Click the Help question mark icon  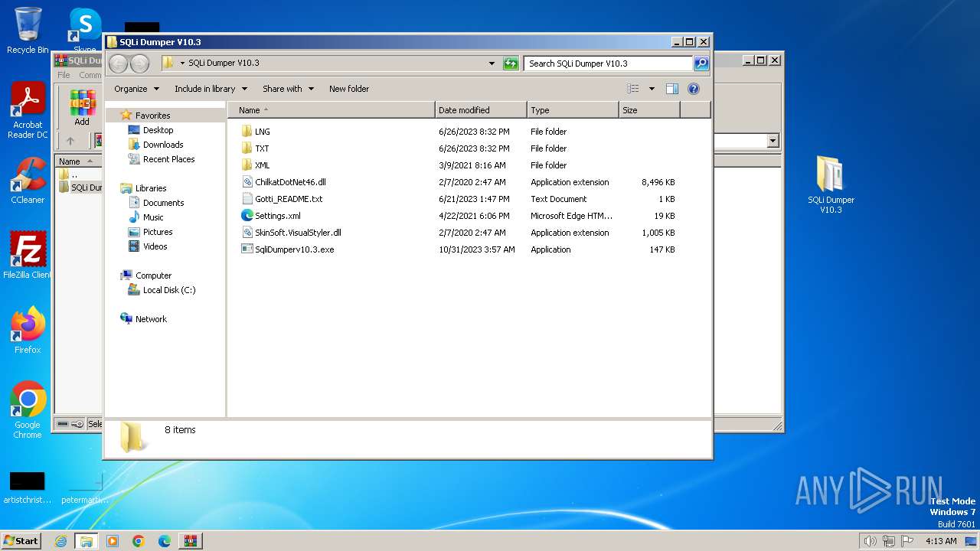pyautogui.click(x=693, y=89)
